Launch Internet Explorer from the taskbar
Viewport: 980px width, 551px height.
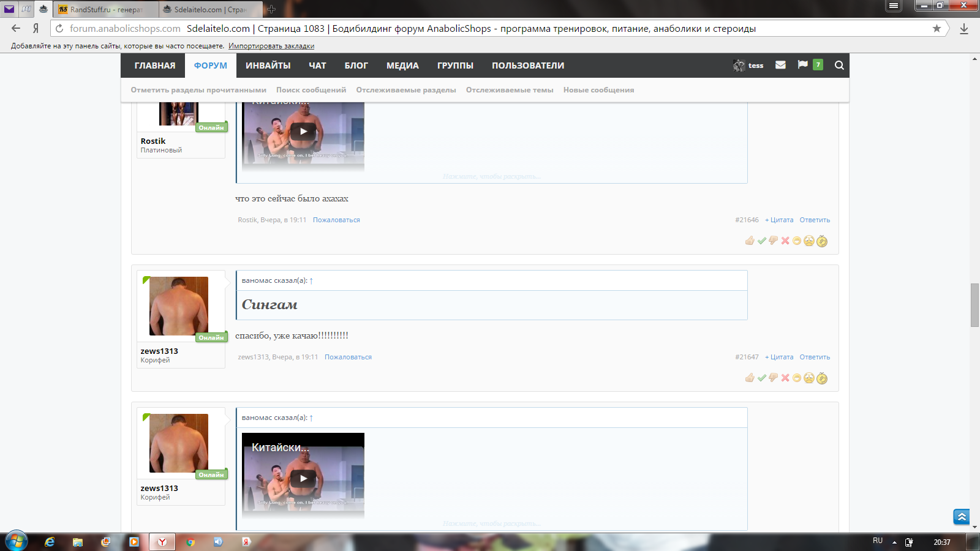(50, 542)
